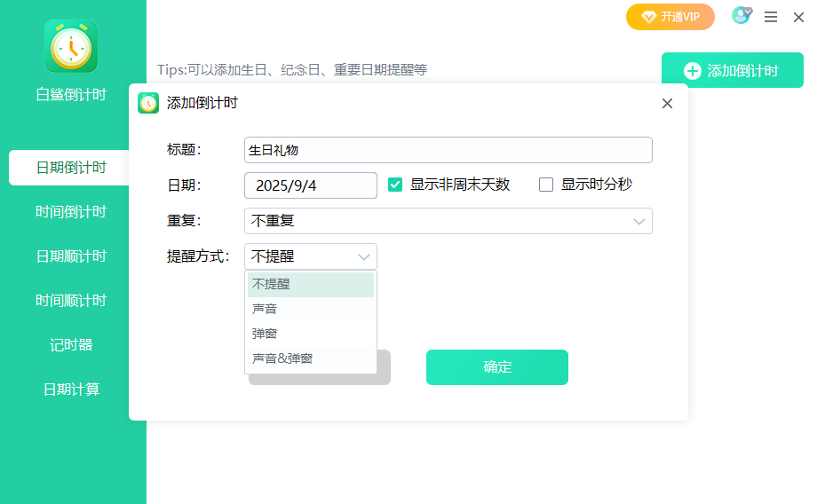The height and width of the screenshot is (504, 817).
Task: Go to the 记时器 tab
Action: [x=71, y=345]
